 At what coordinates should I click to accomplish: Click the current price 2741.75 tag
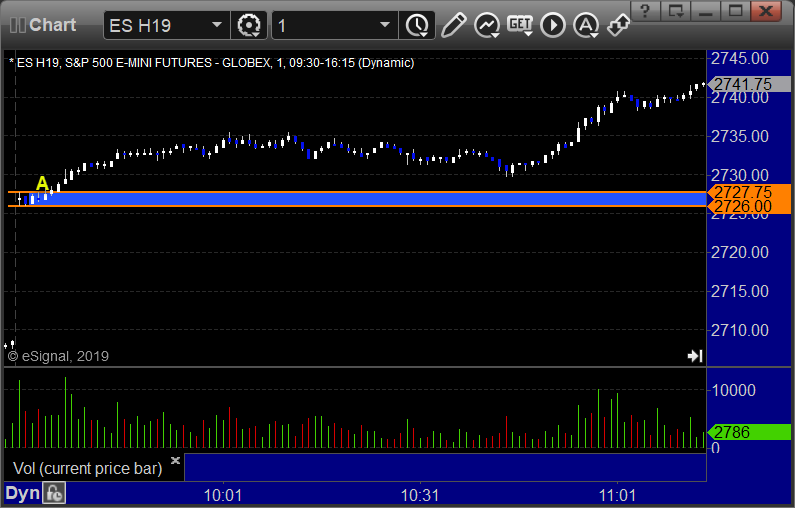pyautogui.click(x=749, y=84)
